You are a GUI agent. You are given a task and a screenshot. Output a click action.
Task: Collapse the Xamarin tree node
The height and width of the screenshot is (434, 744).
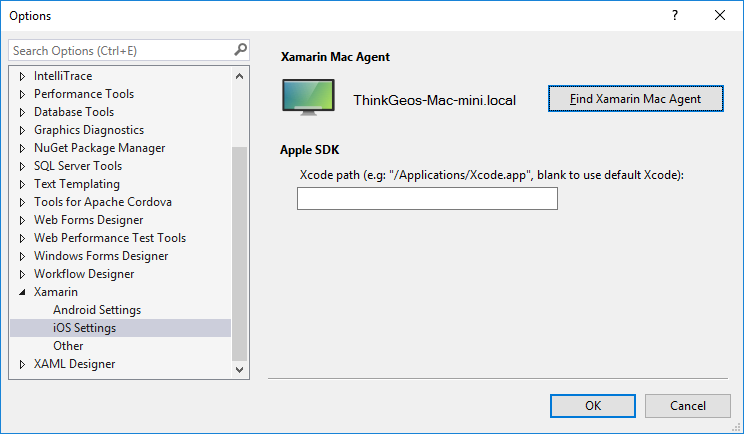tap(22, 292)
